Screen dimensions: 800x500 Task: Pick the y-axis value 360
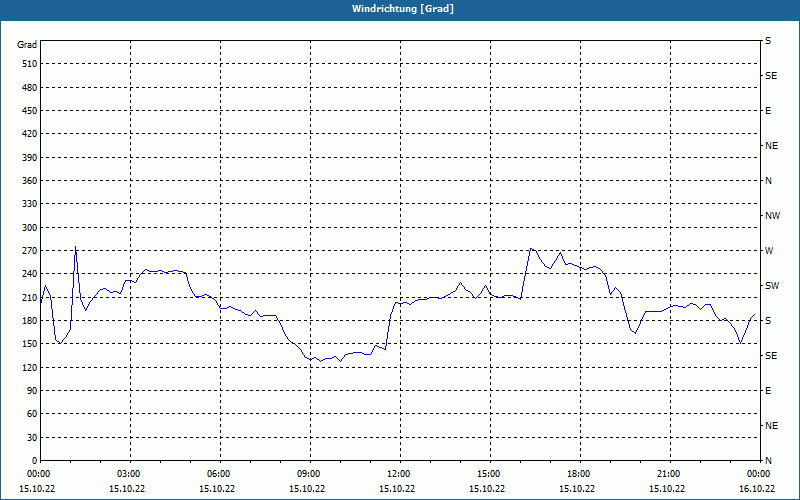tap(30, 181)
